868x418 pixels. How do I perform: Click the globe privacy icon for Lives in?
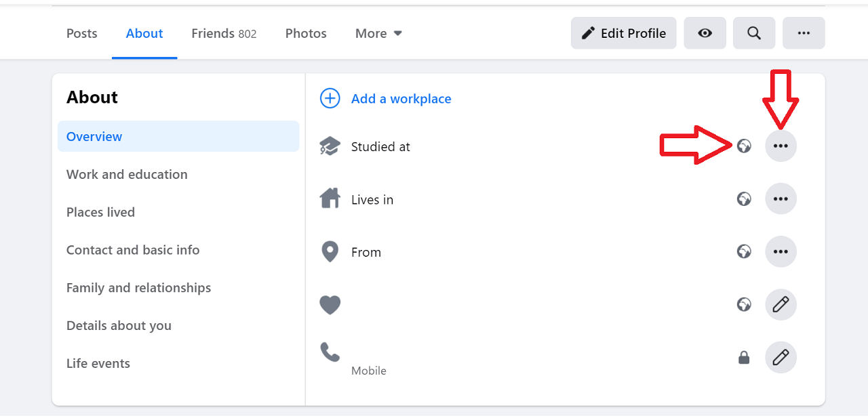tap(744, 199)
